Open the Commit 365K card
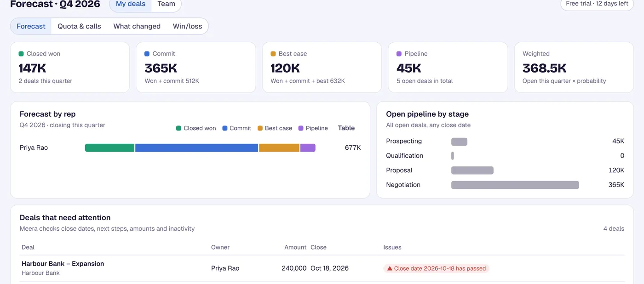 point(196,68)
